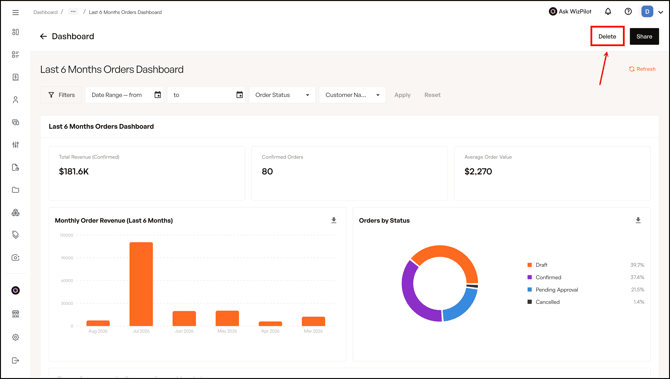Click the blue D user avatar
670x379 pixels.
coord(647,12)
